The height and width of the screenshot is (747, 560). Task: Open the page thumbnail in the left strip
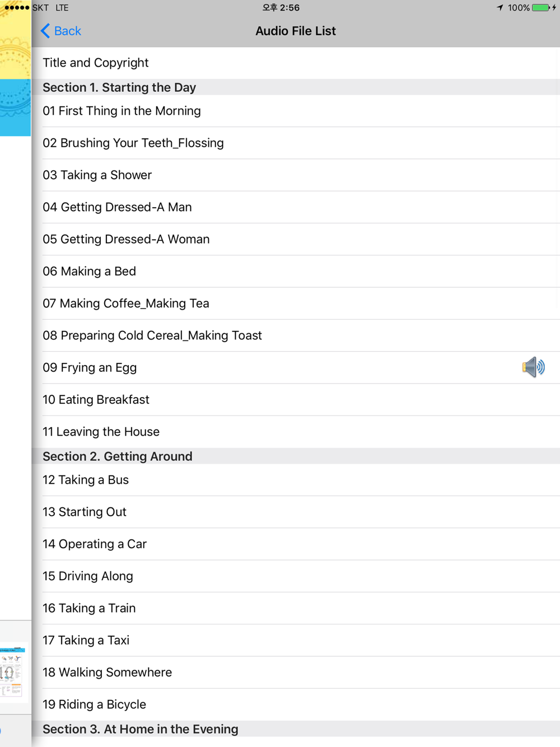[x=13, y=671]
